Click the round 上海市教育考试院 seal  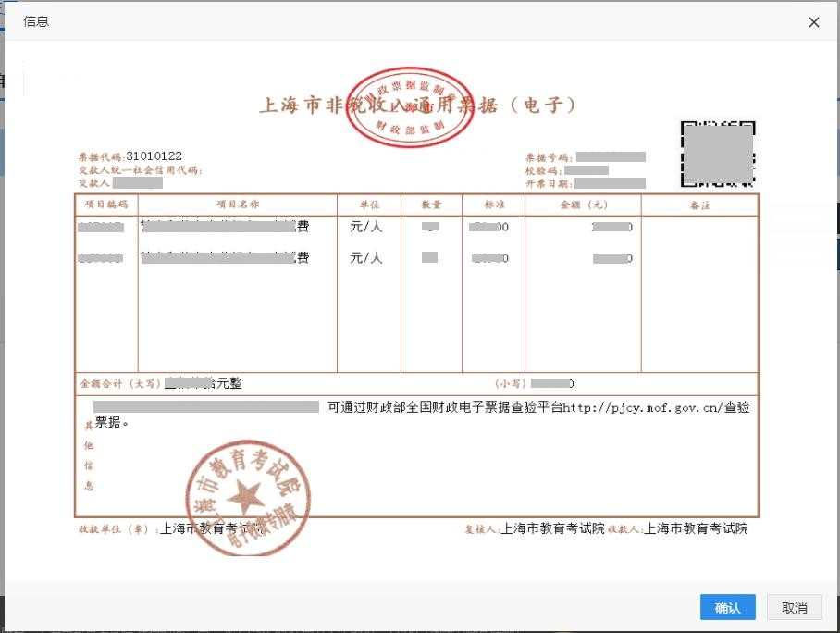tap(247, 499)
